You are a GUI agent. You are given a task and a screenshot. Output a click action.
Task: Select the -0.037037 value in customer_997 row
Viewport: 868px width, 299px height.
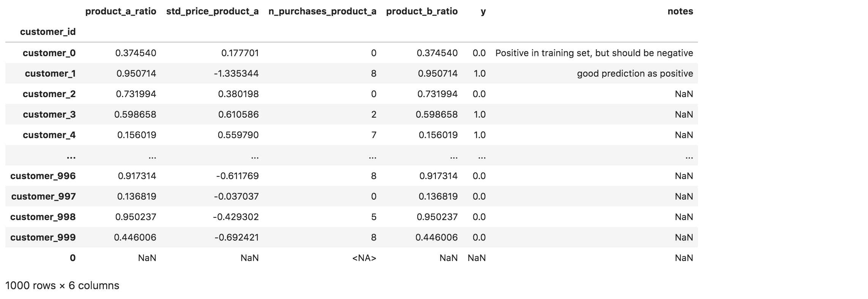[x=236, y=197]
